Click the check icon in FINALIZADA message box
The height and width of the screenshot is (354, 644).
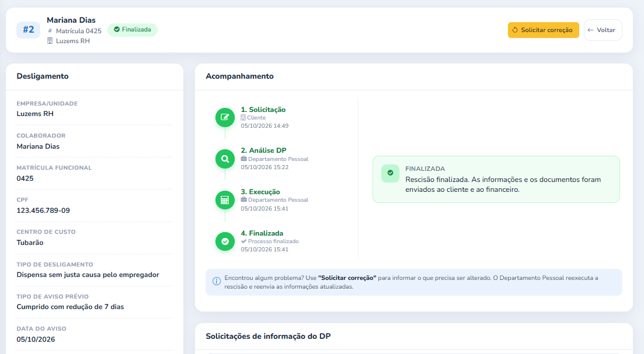pos(390,173)
